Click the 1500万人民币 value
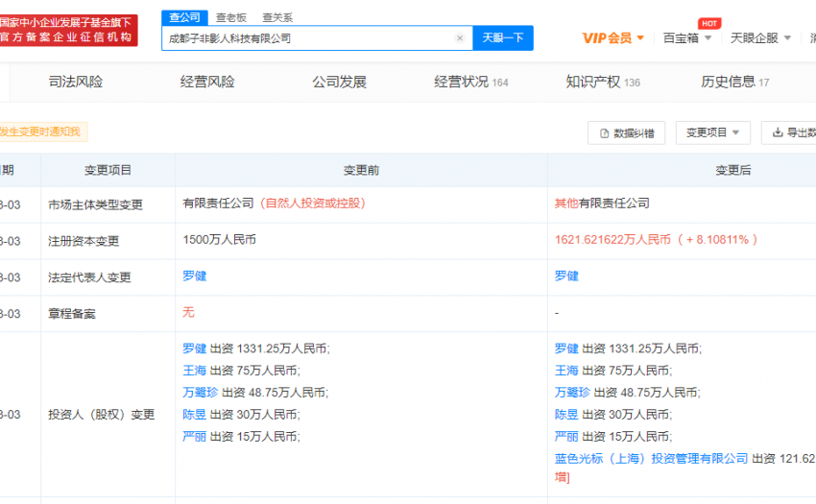The height and width of the screenshot is (504, 816). [x=219, y=239]
